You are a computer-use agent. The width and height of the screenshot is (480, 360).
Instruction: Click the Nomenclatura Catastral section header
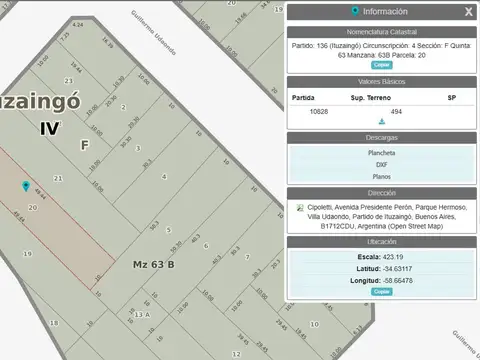click(382, 32)
